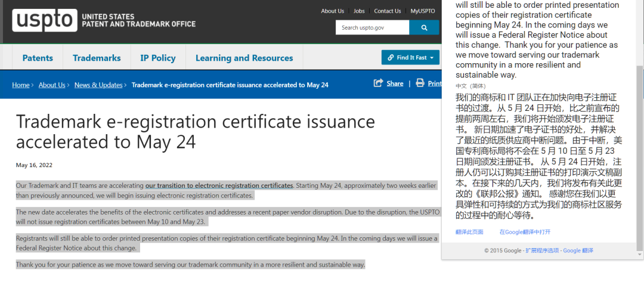Screen dimensions: 644x285
Task: Open the Jobs link in the top bar
Action: pos(359,11)
